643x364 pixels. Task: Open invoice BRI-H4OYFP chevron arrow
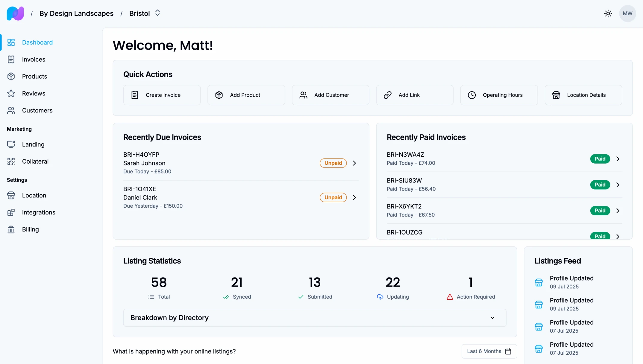pyautogui.click(x=354, y=163)
